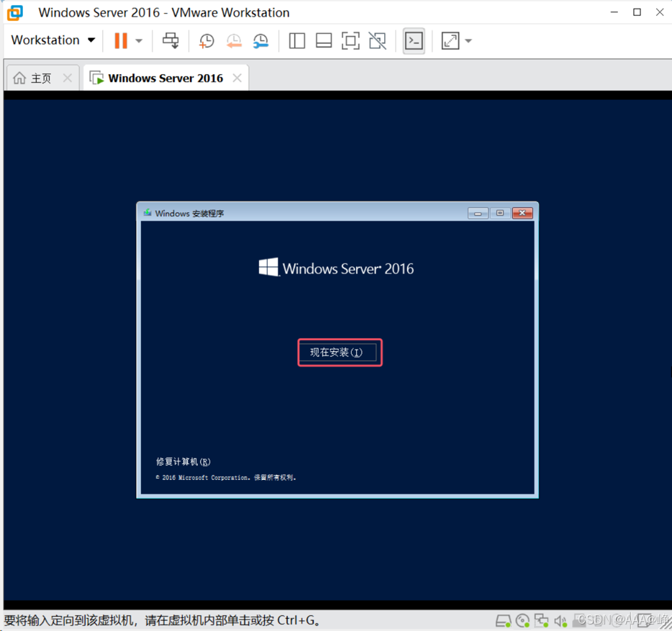This screenshot has width=672, height=631.
Task: Enter full screen mode icon
Action: 350,41
